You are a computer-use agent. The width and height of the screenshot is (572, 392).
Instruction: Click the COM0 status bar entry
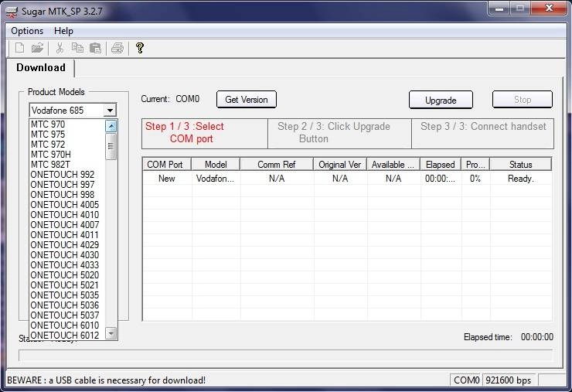[466, 380]
